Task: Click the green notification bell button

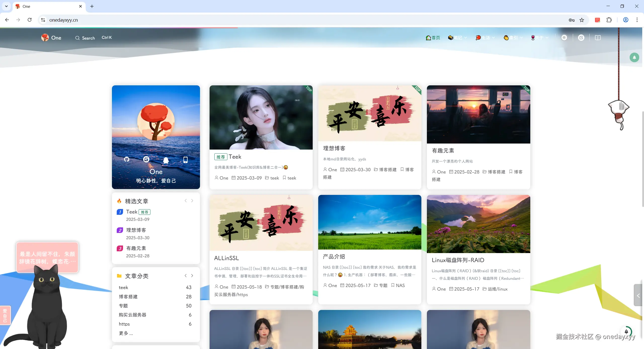Action: click(634, 57)
